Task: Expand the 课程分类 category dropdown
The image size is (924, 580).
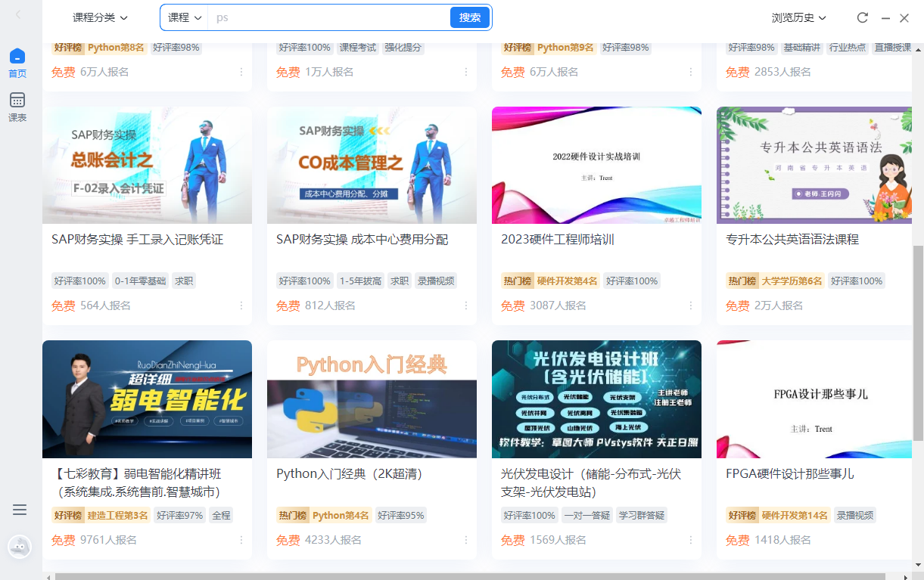Action: pyautogui.click(x=100, y=17)
